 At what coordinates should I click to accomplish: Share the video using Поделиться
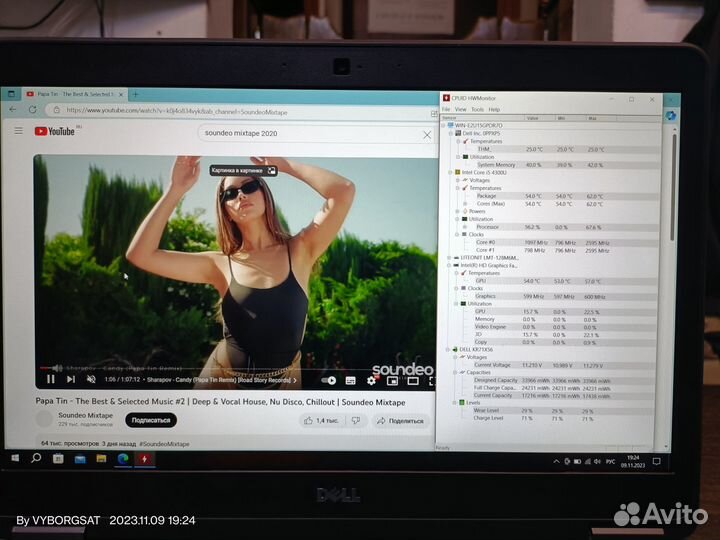[400, 421]
